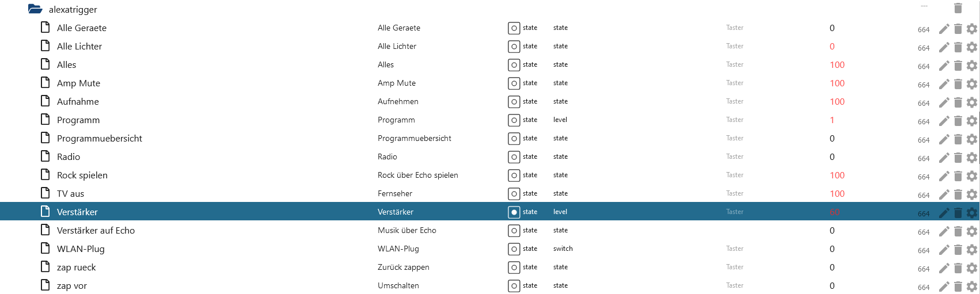Click the Zurück zappen name cell
Screen dimensions: 980x294
coord(404,267)
